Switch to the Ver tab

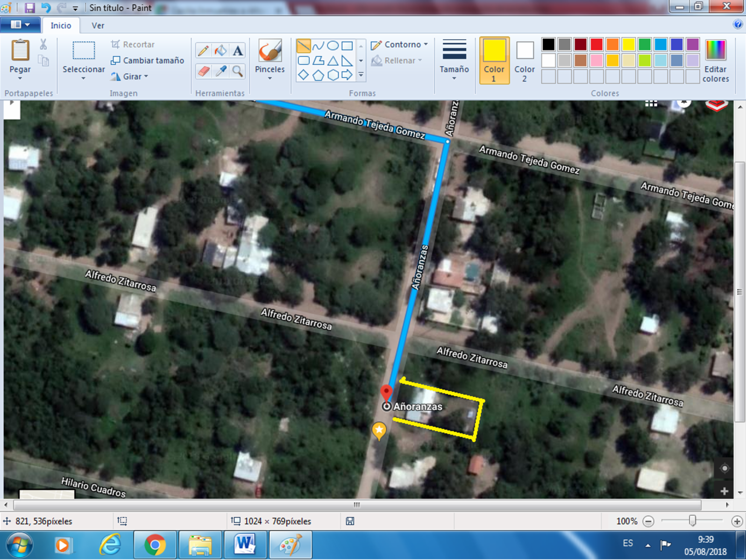98,26
